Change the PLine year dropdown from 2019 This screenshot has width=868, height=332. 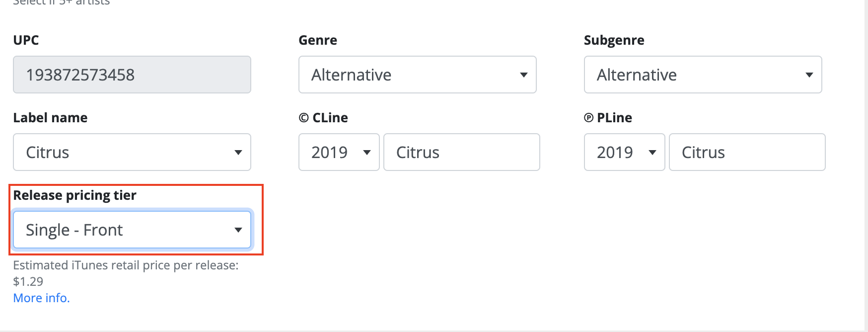point(624,152)
